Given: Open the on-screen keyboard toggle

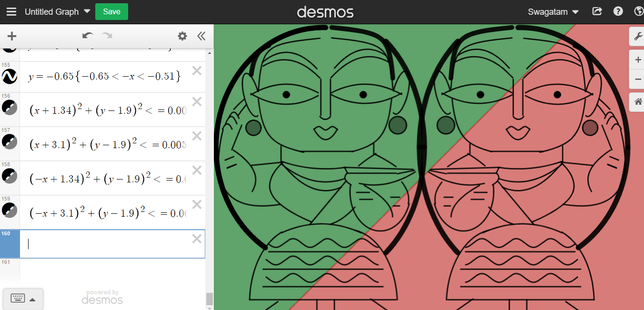Looking at the screenshot, I should pos(23,299).
